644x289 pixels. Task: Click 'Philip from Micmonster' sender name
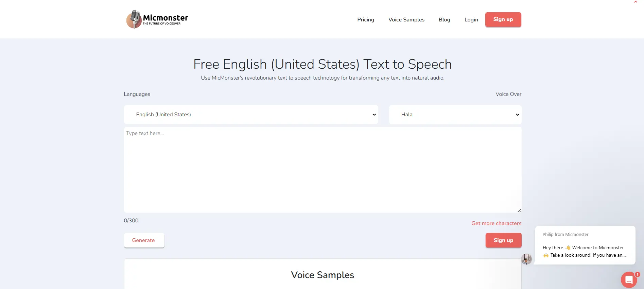(565, 235)
